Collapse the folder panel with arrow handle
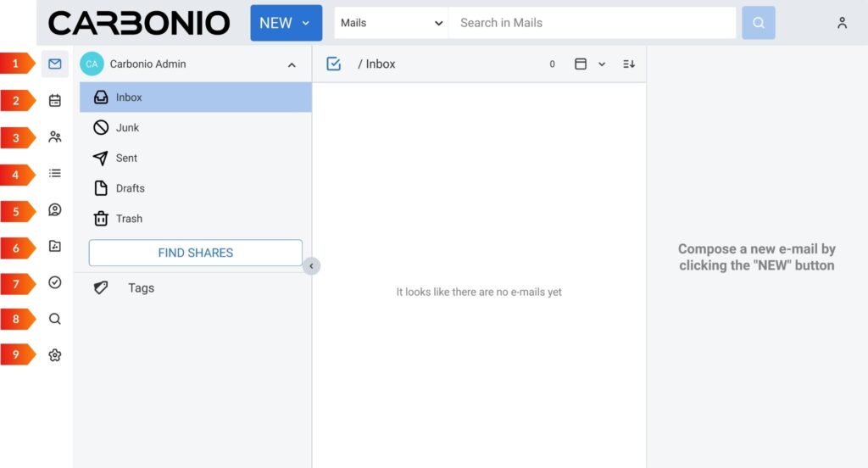The image size is (868, 468). pos(311,266)
